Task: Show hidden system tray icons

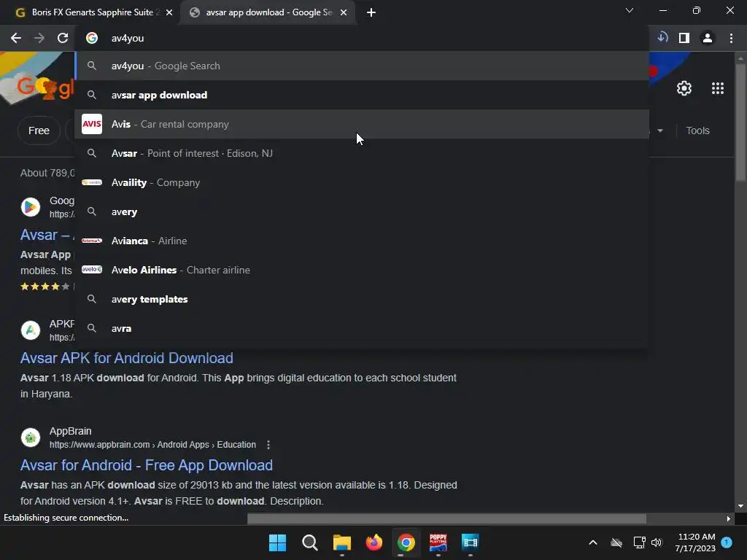Action: coord(592,542)
